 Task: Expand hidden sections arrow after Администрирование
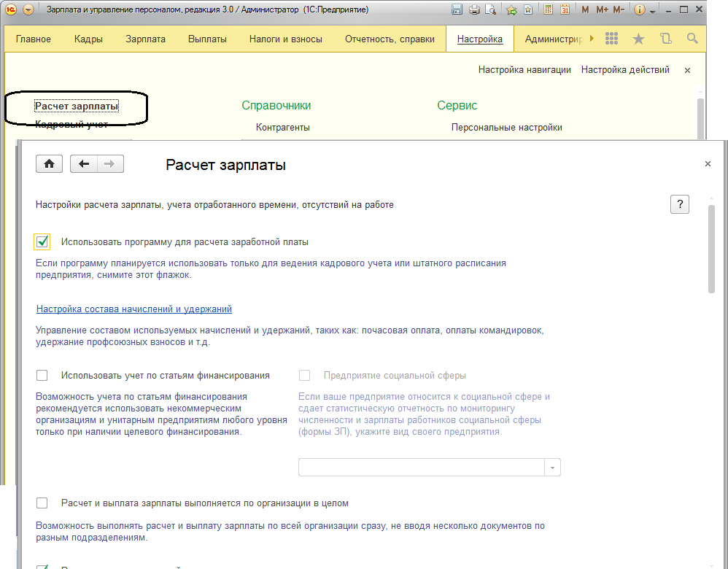[x=591, y=39]
